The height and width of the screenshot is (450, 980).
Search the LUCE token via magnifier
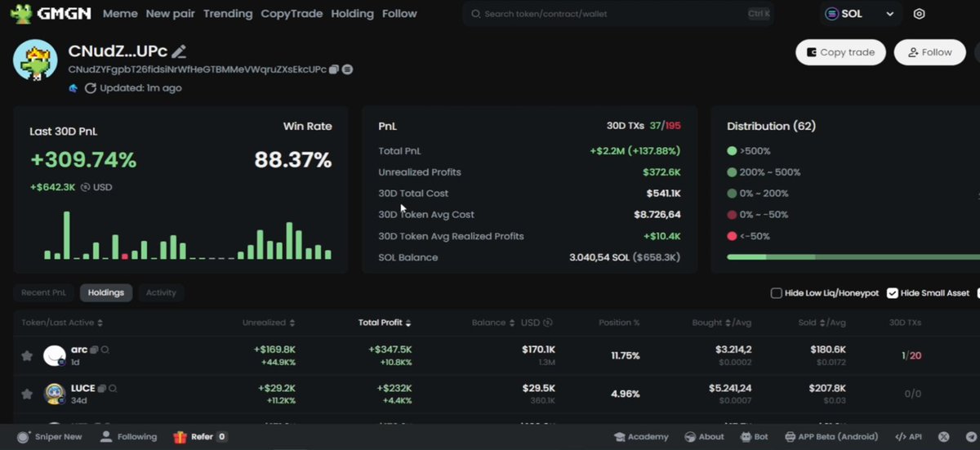[x=113, y=389]
